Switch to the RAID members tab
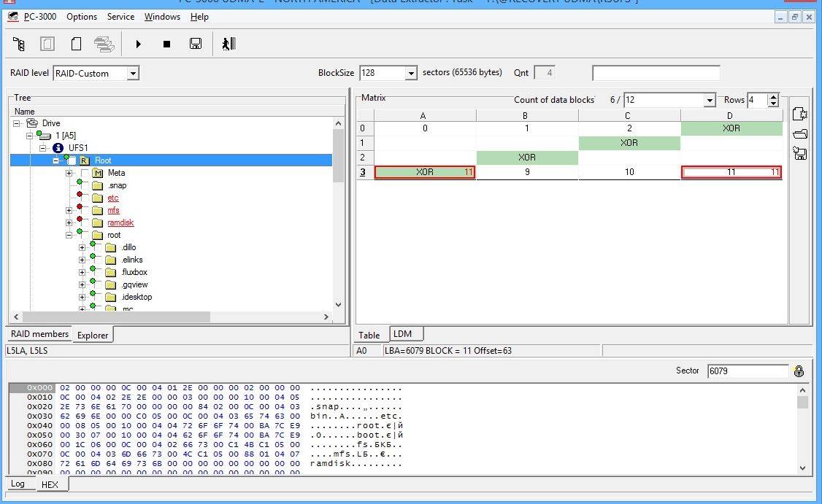Screen dimensions: 822x504 click(39, 334)
